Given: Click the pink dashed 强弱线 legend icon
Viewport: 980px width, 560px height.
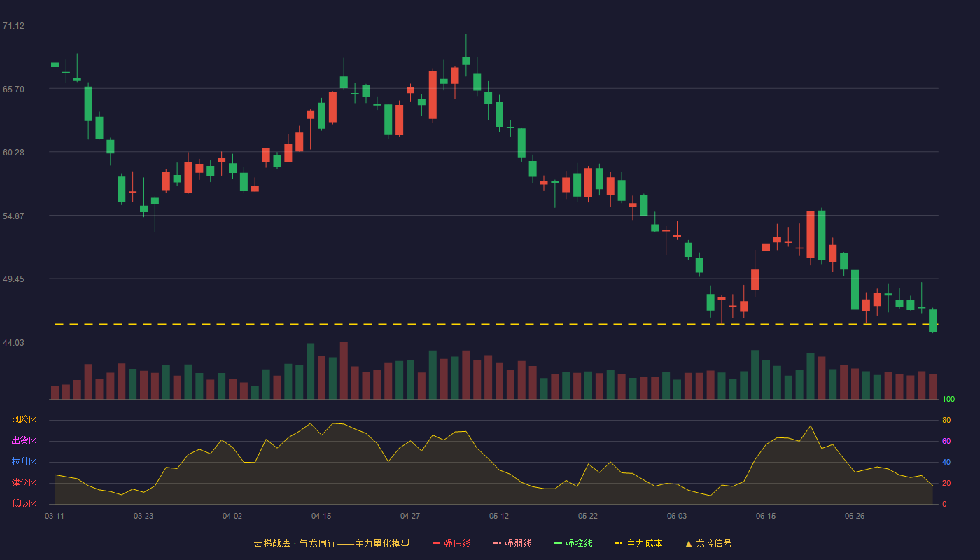Looking at the screenshot, I should [x=498, y=543].
